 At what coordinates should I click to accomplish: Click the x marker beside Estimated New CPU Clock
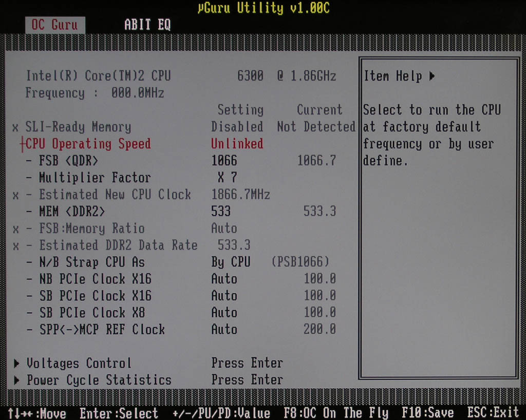pos(15,196)
